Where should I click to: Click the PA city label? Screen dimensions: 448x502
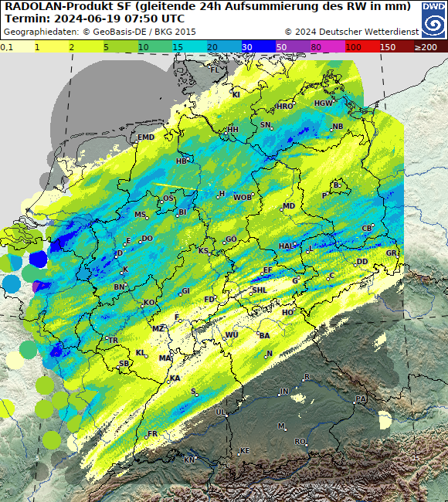tap(361, 399)
